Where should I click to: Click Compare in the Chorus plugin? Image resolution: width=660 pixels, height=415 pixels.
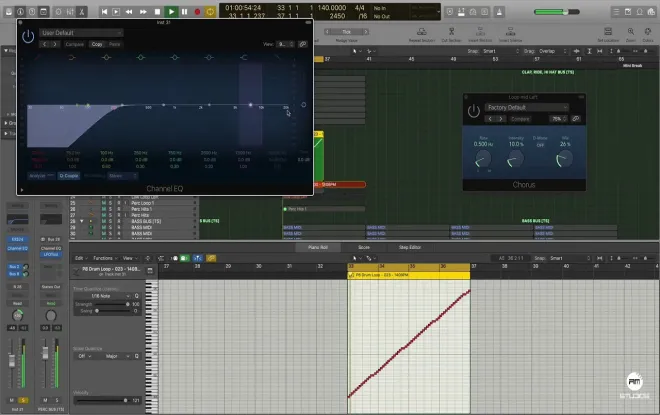point(520,119)
